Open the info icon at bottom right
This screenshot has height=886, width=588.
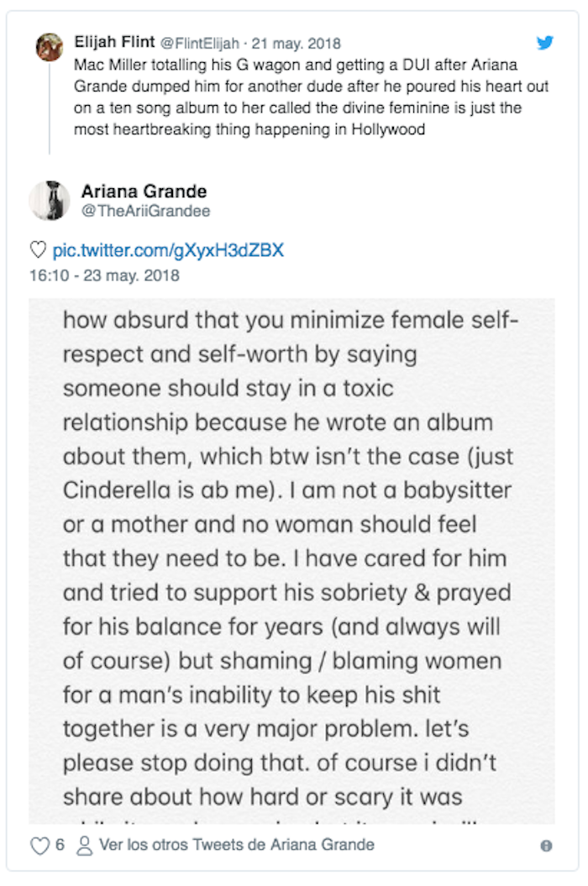(546, 846)
